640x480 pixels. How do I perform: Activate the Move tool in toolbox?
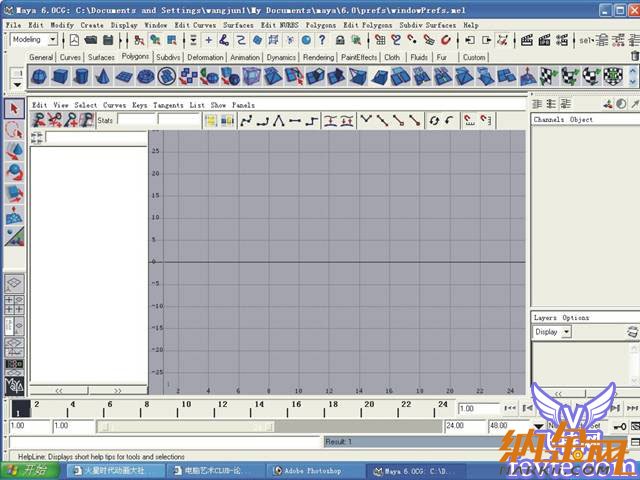(x=14, y=151)
